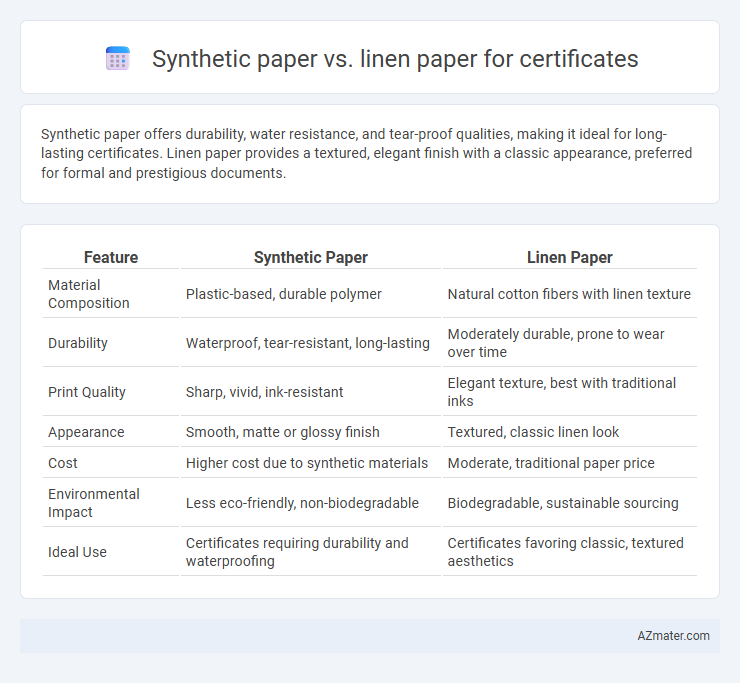Click the cell 'Moderately durable, prone to wear over time'
The height and width of the screenshot is (683, 740).
556,343
